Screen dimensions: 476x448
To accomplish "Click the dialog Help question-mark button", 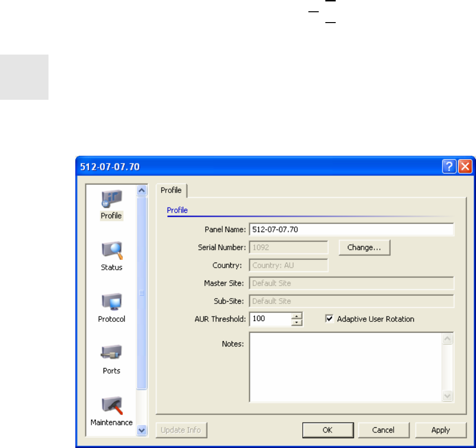I will (449, 167).
